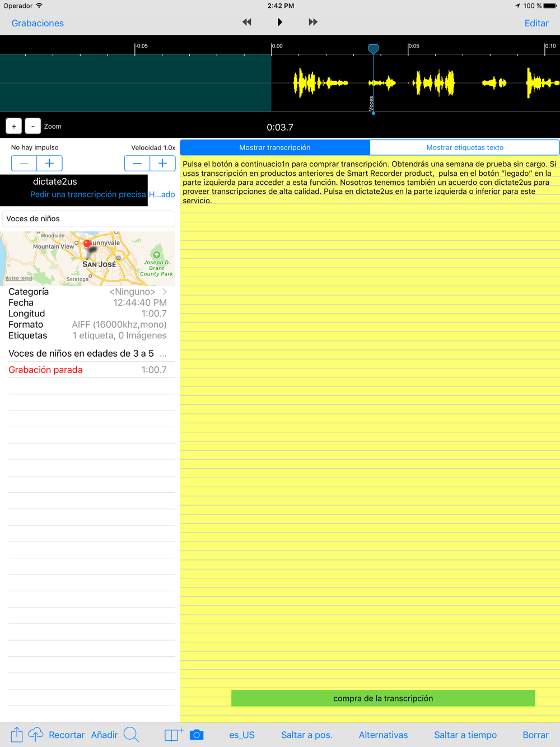560x747 pixels.
Task: Increase the impulse level with plus
Action: [x=49, y=164]
